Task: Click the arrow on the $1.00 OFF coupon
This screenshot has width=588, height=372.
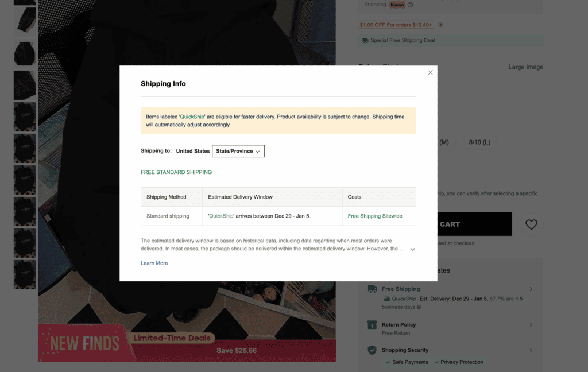Action: [x=440, y=25]
